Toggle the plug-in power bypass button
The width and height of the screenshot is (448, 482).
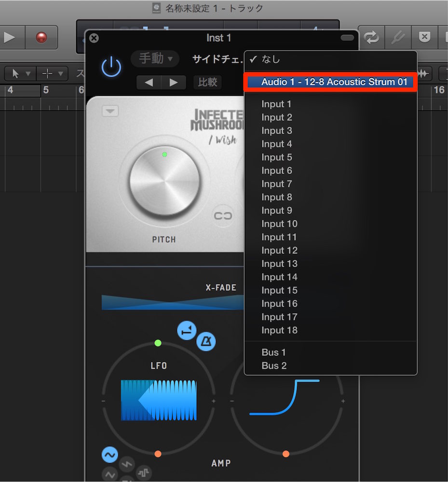111,67
